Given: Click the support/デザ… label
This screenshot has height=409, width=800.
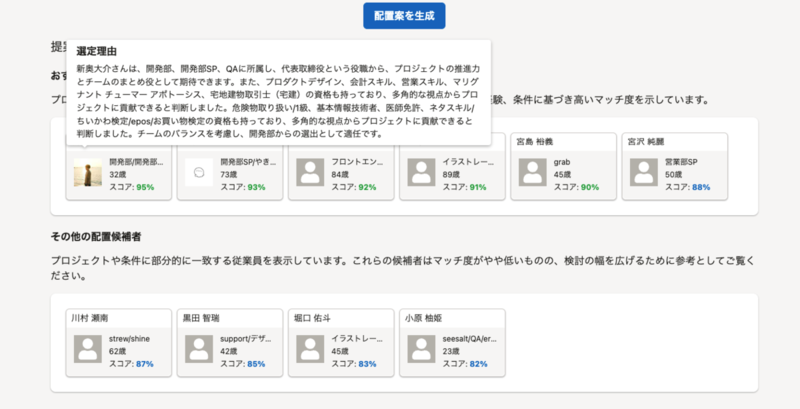Looking at the screenshot, I should click(246, 339).
